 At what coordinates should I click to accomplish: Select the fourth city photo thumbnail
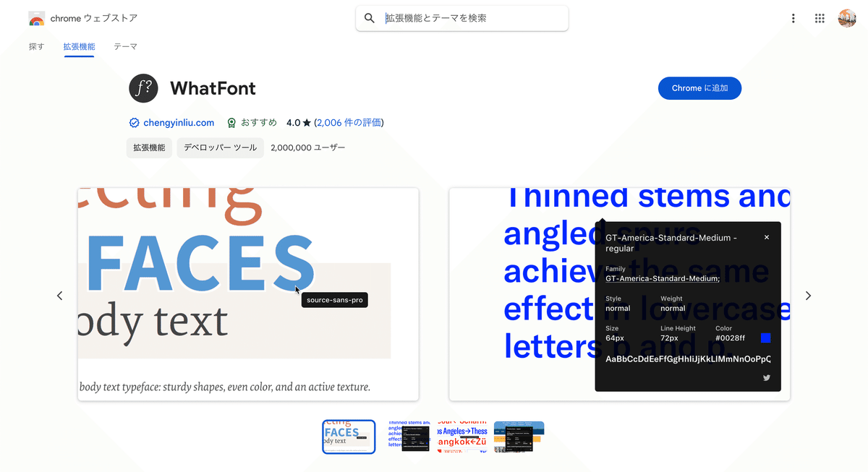pos(519,437)
